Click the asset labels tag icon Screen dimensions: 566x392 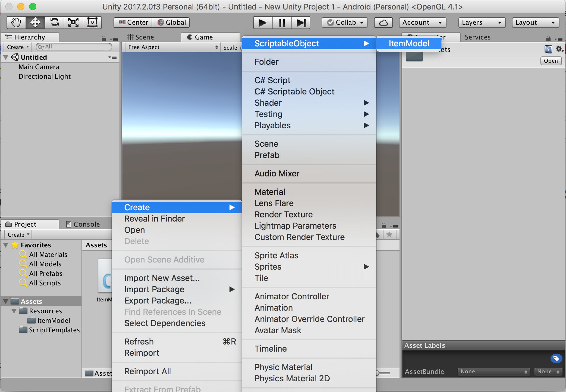(x=556, y=358)
